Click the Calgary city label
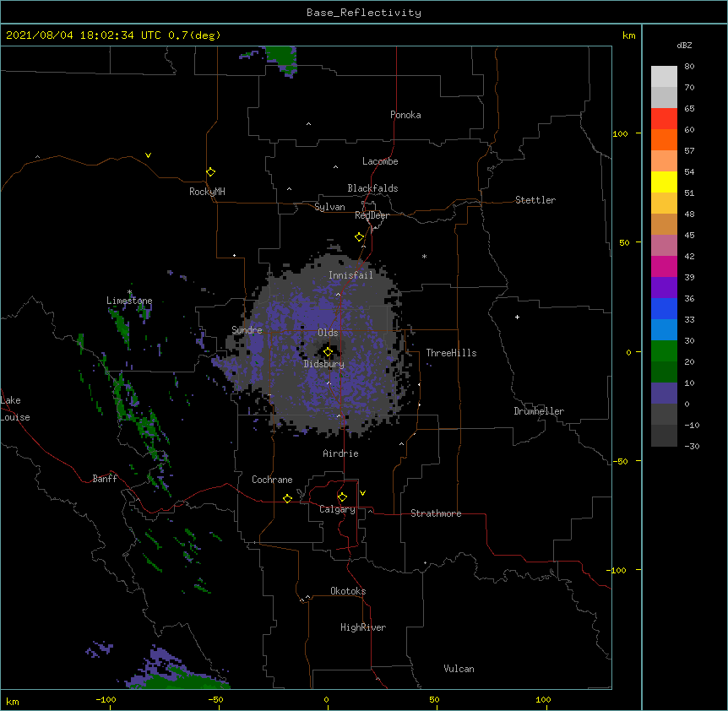The width and height of the screenshot is (728, 711). click(337, 509)
